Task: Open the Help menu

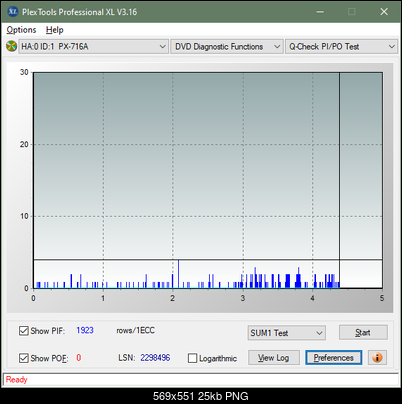Action: [55, 30]
